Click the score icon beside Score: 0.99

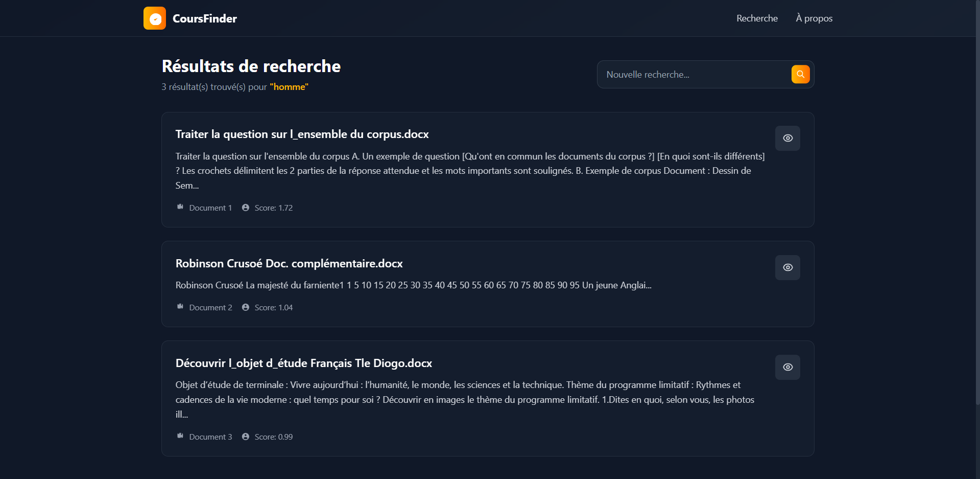pyautogui.click(x=246, y=437)
